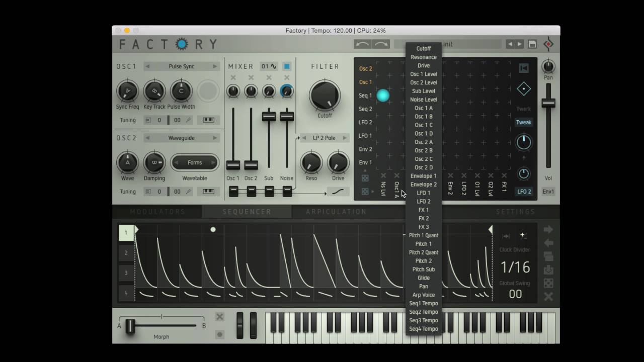The width and height of the screenshot is (644, 362).
Task: Click the sequencer right arrow shift icon
Action: pos(548,230)
